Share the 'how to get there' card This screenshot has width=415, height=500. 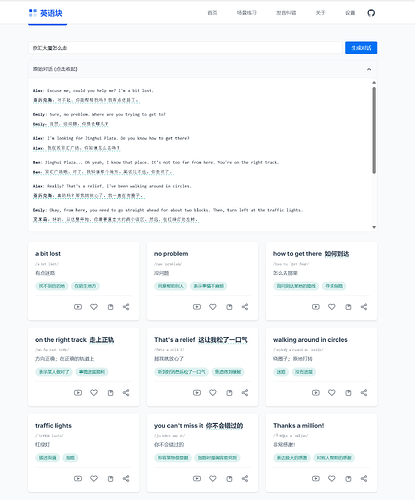(x=364, y=307)
